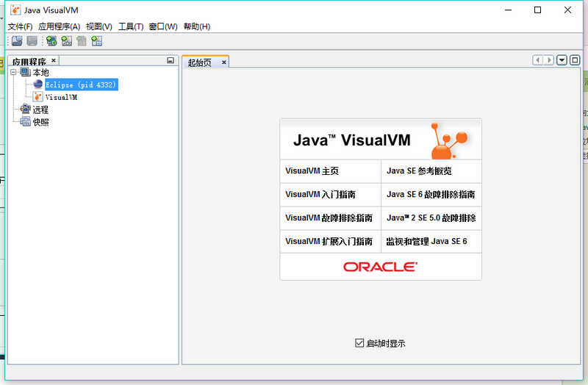This screenshot has height=385, width=588.
Task: Minimize the Java VisualVM window
Action: (508, 10)
